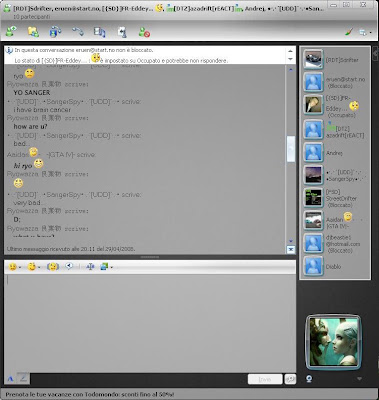Click the invite contact icon in toolbar
This screenshot has width=379, height=400.
point(11,32)
